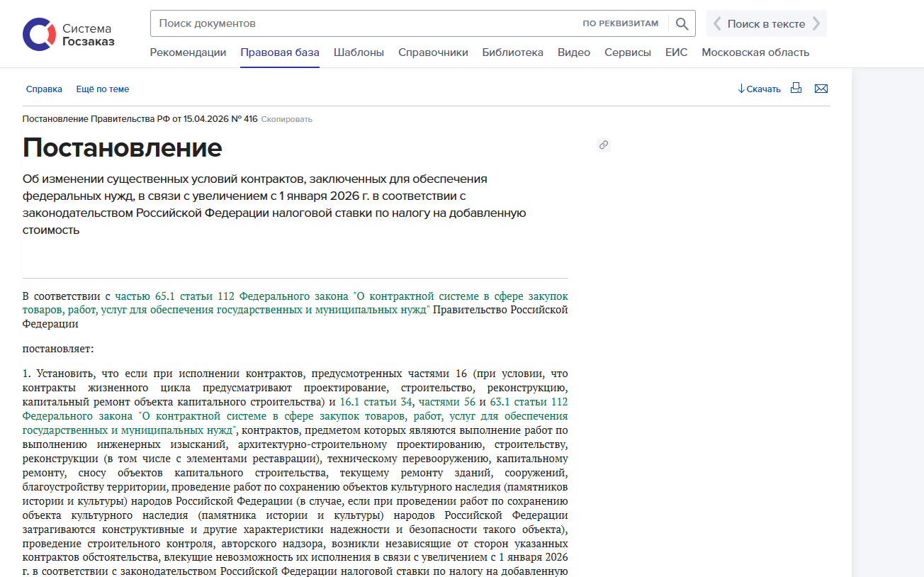924x577 pixels.
Task: Click the print icon
Action: click(x=796, y=89)
